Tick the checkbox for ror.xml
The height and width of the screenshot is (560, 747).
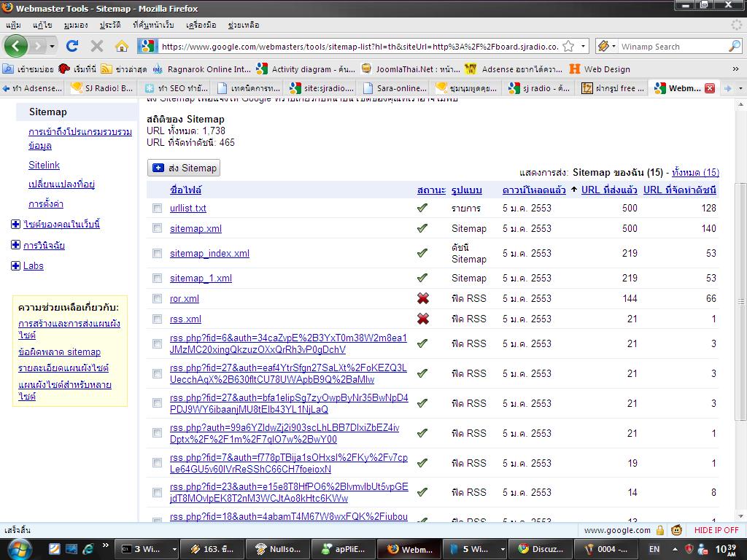click(x=158, y=298)
